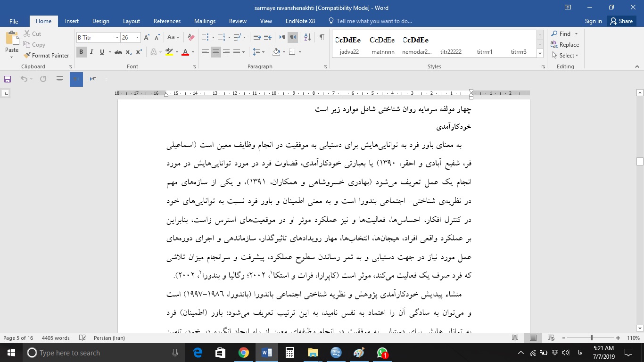Image resolution: width=644 pixels, height=362 pixels.
Task: Enable italic formatting
Action: point(91,52)
